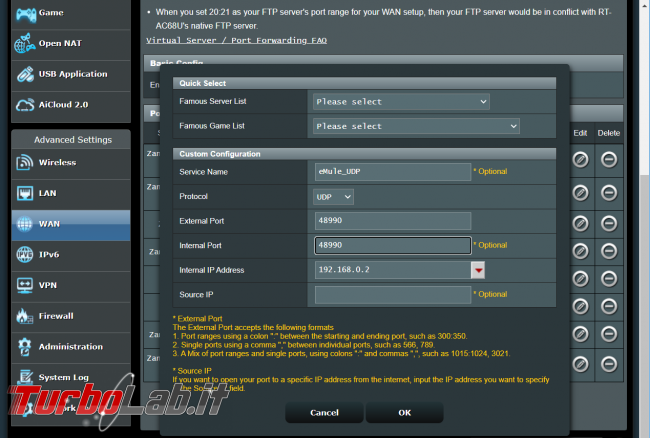Click the edit pencil icon in the last rule row

(580, 364)
